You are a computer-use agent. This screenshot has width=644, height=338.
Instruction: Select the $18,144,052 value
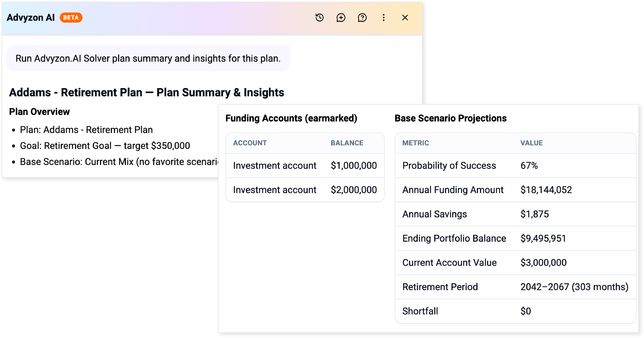point(546,190)
